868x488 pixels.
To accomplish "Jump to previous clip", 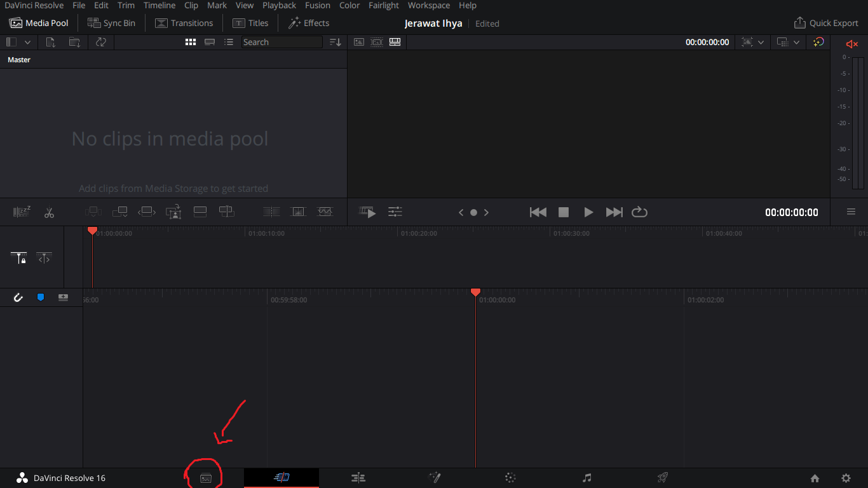I will click(x=538, y=212).
